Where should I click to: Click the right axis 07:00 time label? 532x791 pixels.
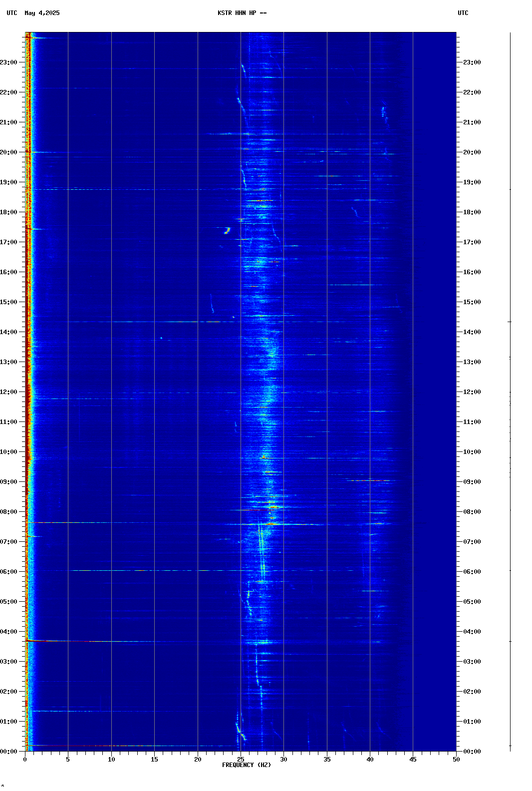point(472,542)
